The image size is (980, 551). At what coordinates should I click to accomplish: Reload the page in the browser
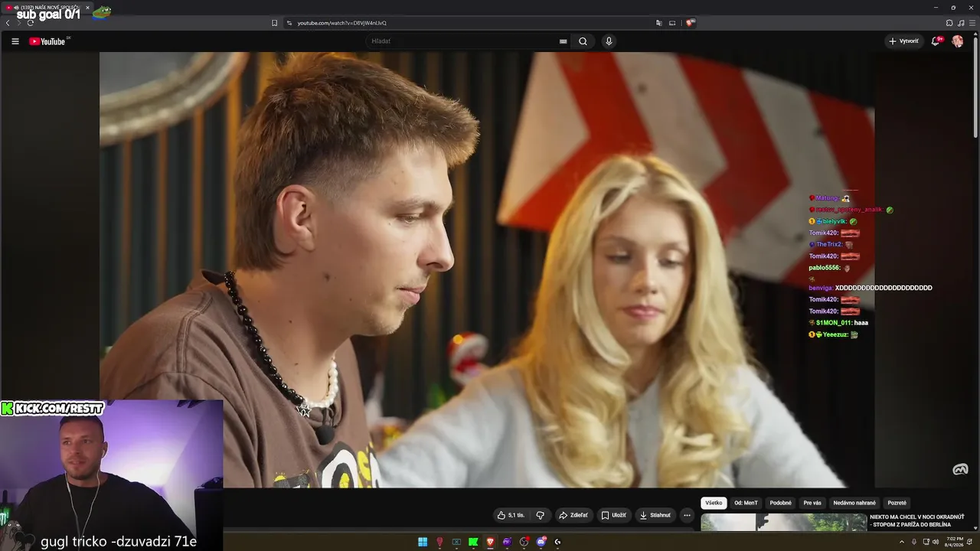30,23
